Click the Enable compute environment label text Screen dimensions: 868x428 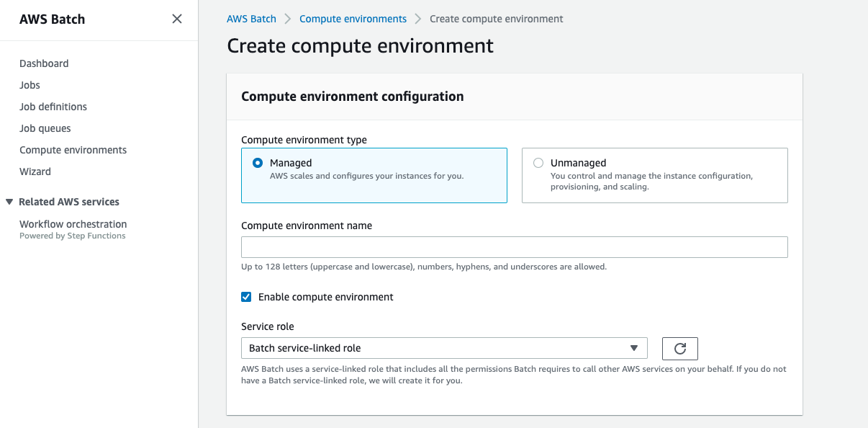(326, 297)
